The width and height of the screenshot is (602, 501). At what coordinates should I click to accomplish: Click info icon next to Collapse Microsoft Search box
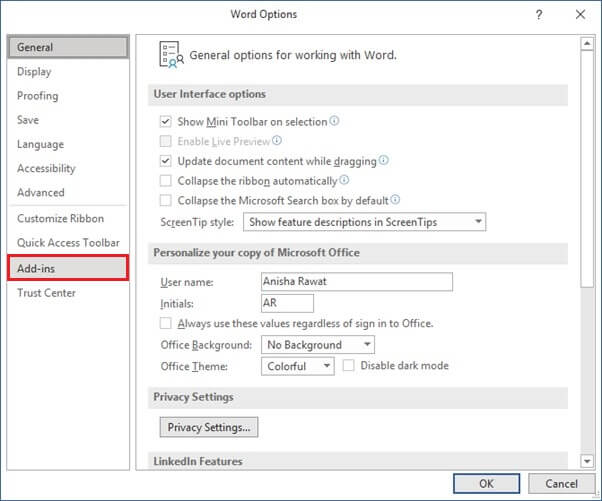(395, 200)
